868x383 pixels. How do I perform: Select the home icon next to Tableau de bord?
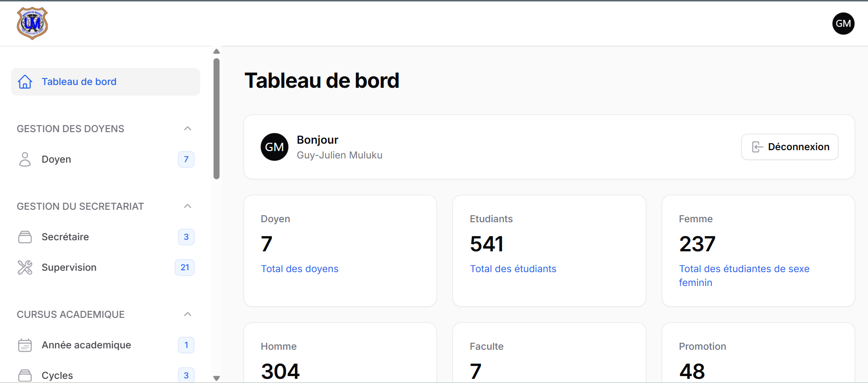coord(25,81)
